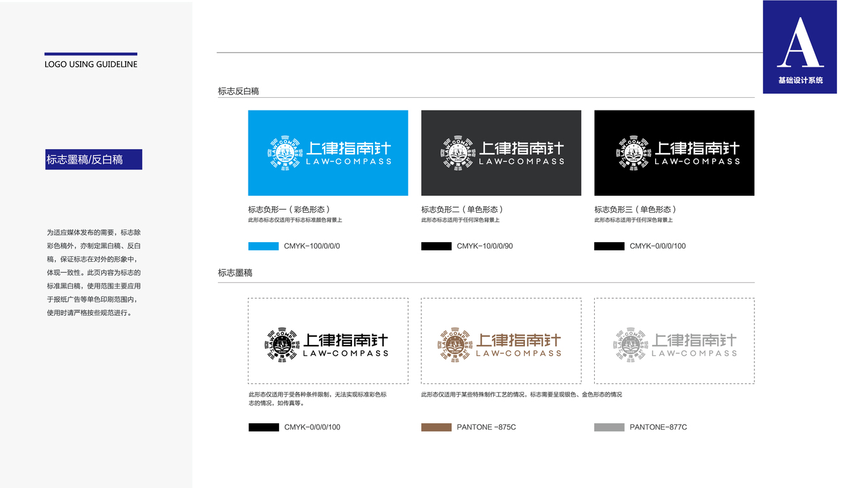This screenshot has width=868, height=488.
Task: Click the 标志墨稿/反白稿 blue title box
Action: (x=93, y=159)
